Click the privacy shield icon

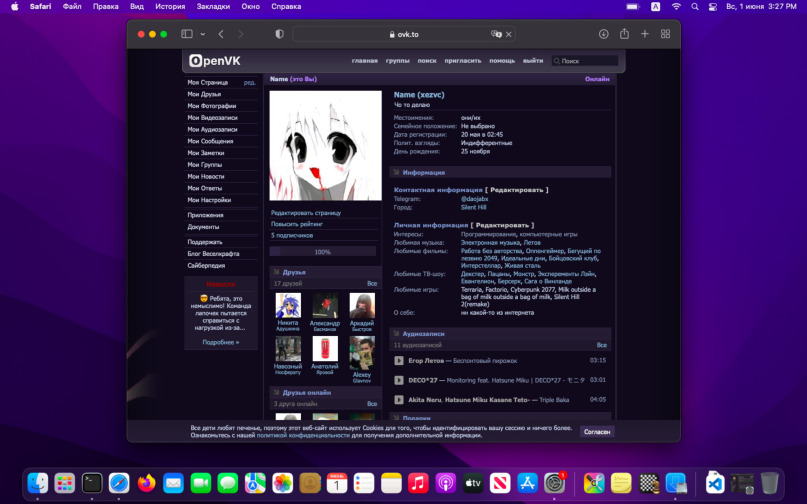[x=279, y=34]
